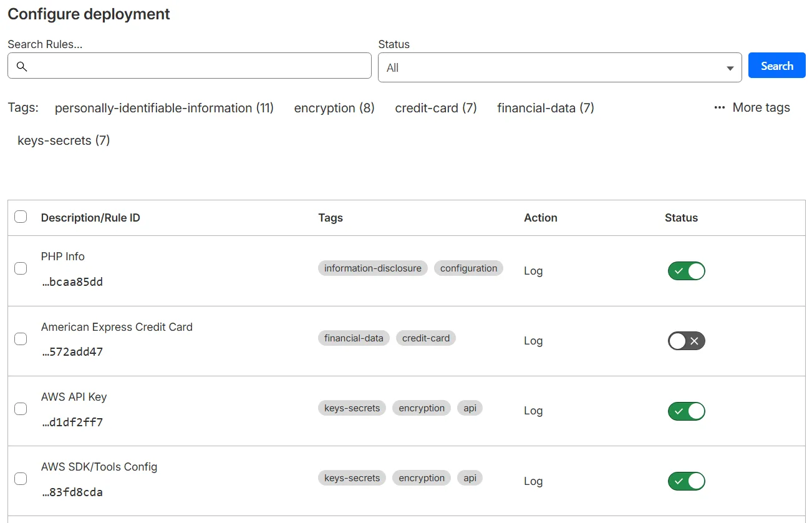Click the magnifying glass icon in search field
This screenshot has height=523, width=812.
(x=22, y=66)
